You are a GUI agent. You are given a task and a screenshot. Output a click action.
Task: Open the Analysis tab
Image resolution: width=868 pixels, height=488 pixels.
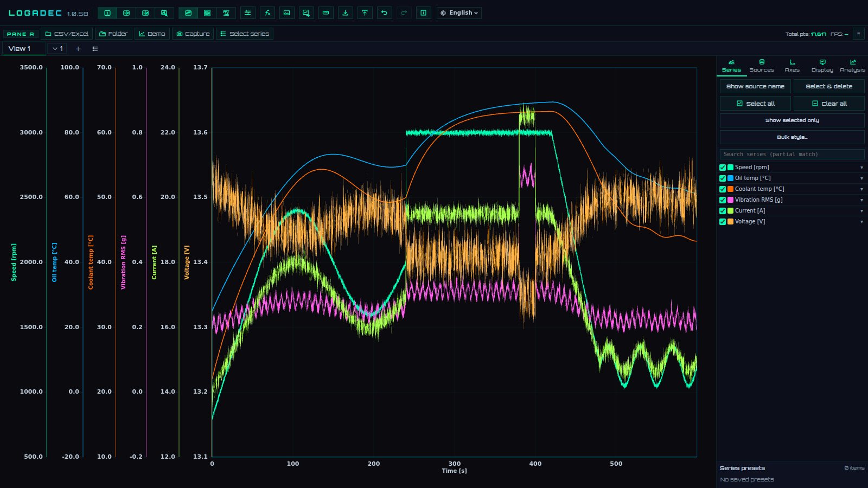(852, 66)
